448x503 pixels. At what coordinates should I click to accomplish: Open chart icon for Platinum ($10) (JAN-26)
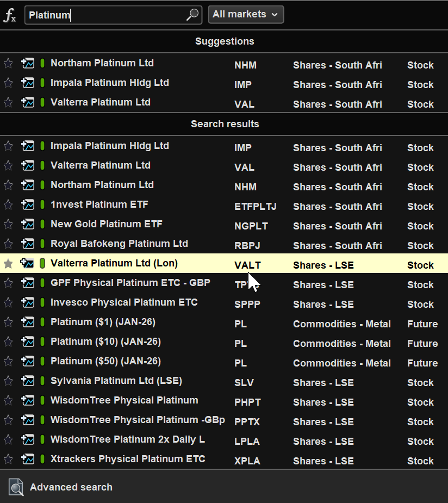pyautogui.click(x=28, y=341)
